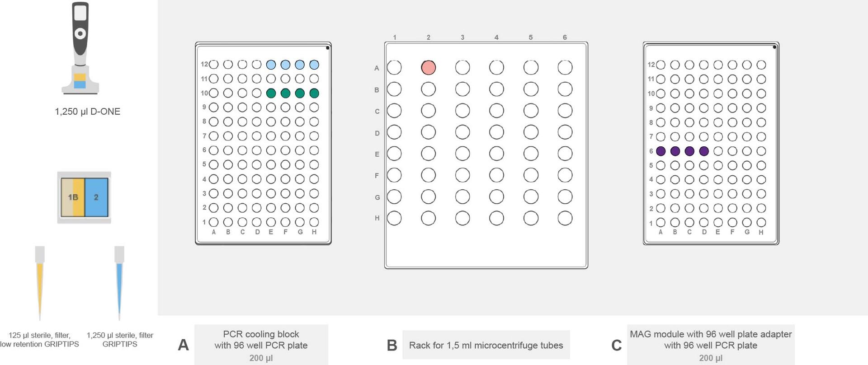Select empty tube H6 in rack B
The height and width of the screenshot is (365, 868).
pos(565,218)
